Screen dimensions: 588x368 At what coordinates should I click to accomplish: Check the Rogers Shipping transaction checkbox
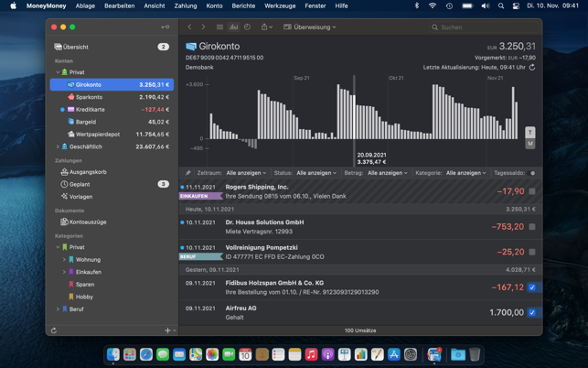[531, 191]
